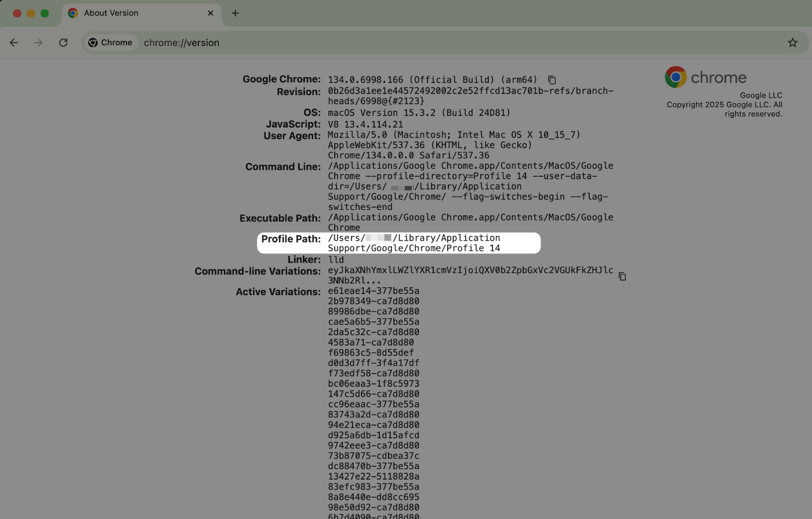The height and width of the screenshot is (519, 812).
Task: Click the Active Variations label
Action: [x=278, y=292]
